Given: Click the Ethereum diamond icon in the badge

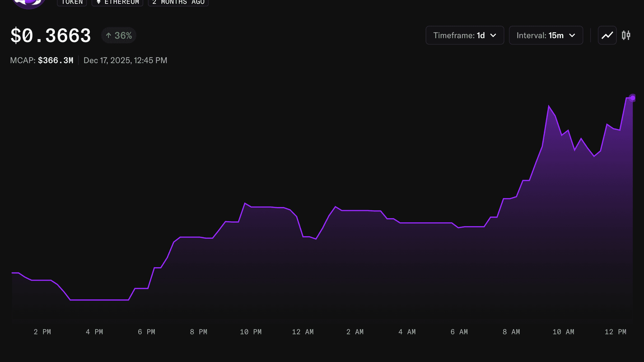Looking at the screenshot, I should pyautogui.click(x=99, y=2).
